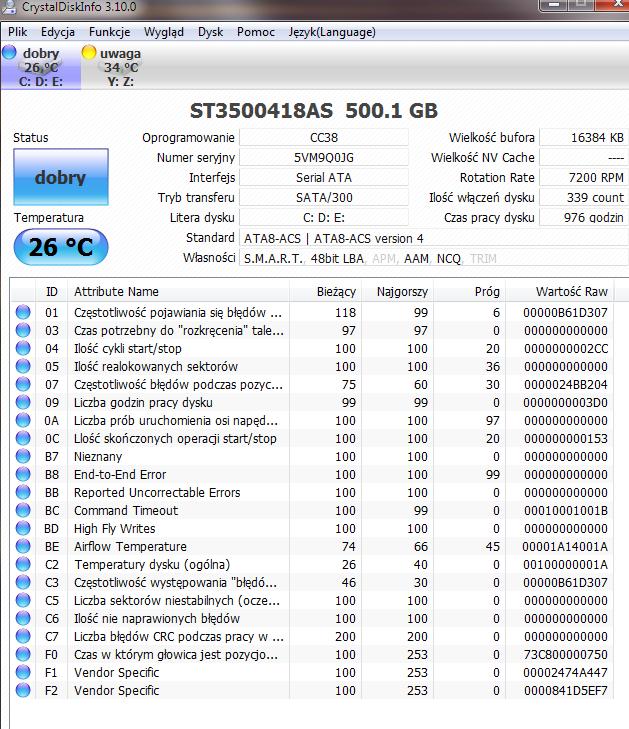The image size is (629, 729).
Task: Click the power-on hours field 976 godzin
Action: (584, 218)
